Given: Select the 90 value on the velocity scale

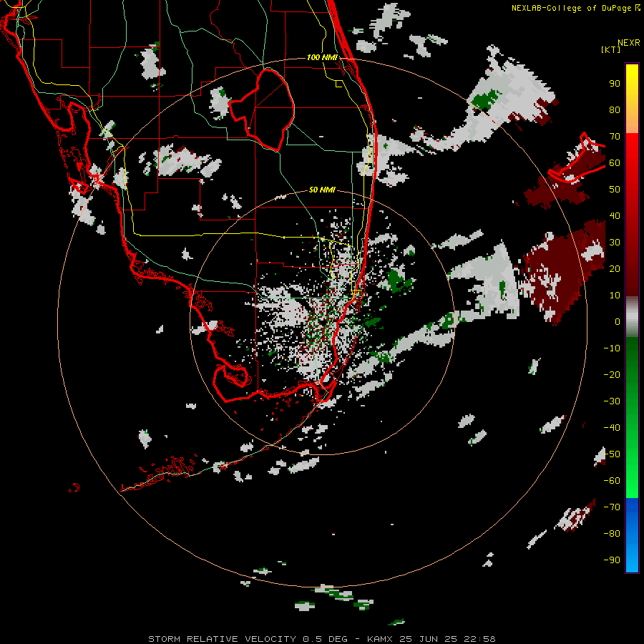Looking at the screenshot, I should (615, 84).
